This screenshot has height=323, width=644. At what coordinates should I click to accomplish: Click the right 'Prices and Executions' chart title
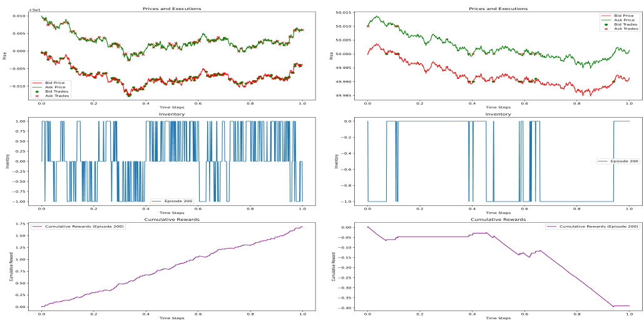click(x=498, y=9)
